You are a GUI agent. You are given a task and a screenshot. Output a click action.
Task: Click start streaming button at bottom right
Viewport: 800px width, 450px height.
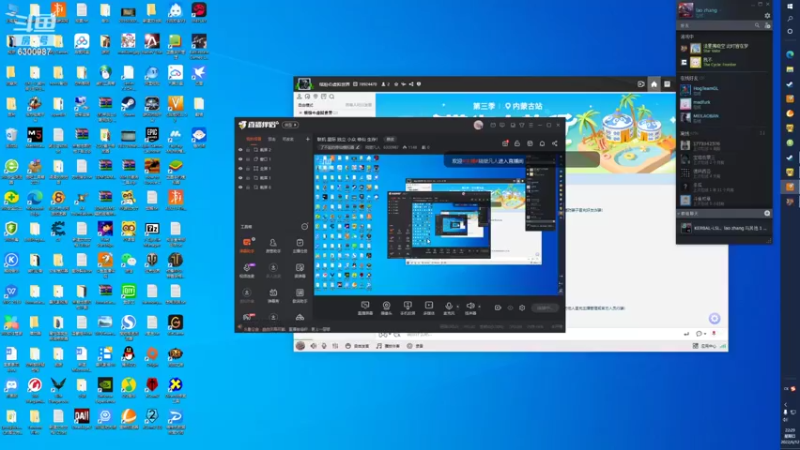[x=544, y=308]
